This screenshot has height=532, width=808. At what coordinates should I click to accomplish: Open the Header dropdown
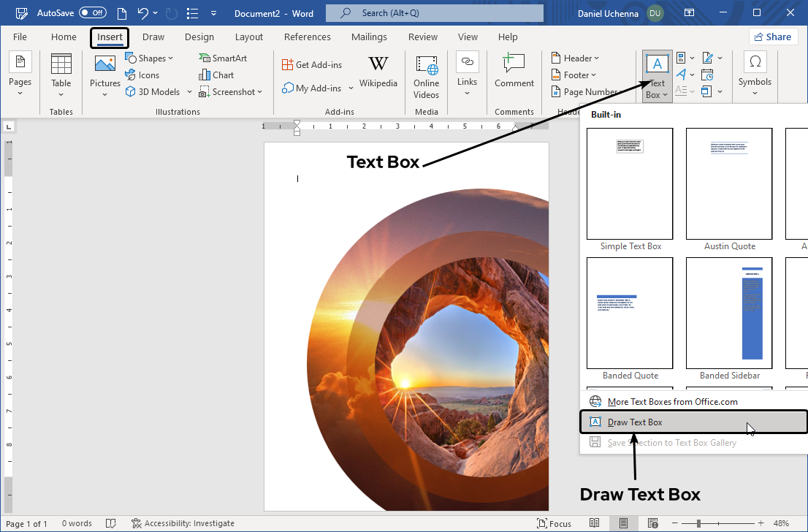(575, 58)
